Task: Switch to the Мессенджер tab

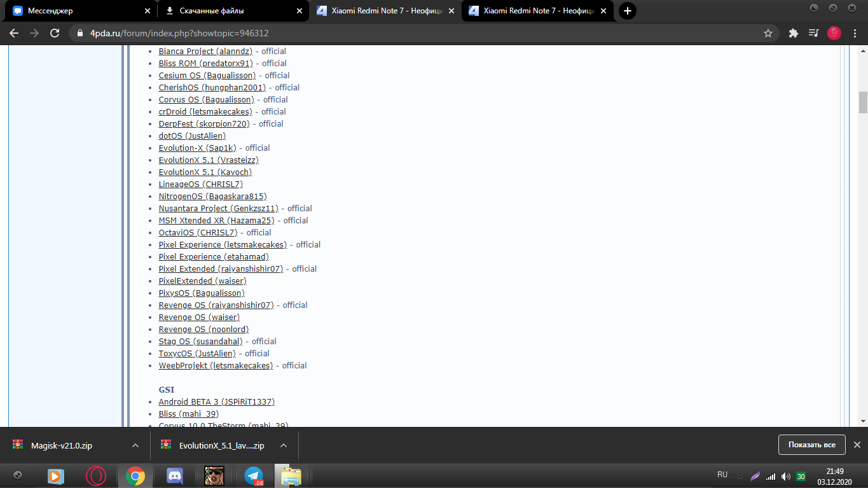Action: pyautogui.click(x=81, y=11)
